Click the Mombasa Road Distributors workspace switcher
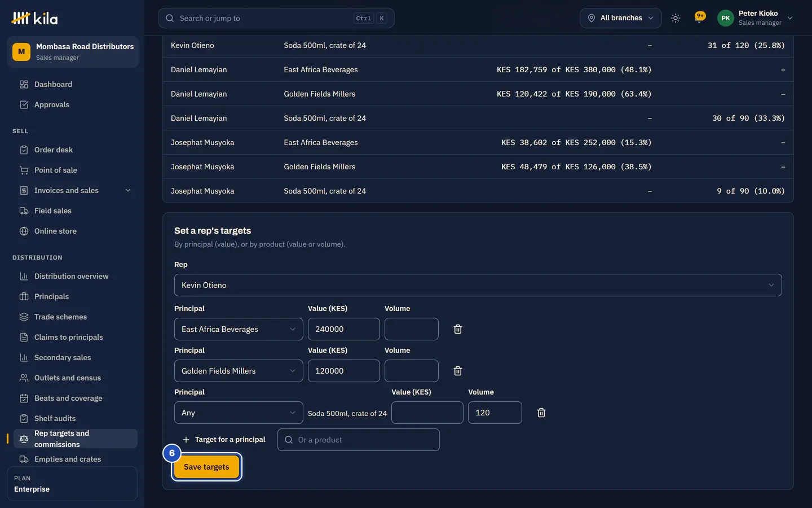Image resolution: width=812 pixels, height=508 pixels. pyautogui.click(x=73, y=52)
